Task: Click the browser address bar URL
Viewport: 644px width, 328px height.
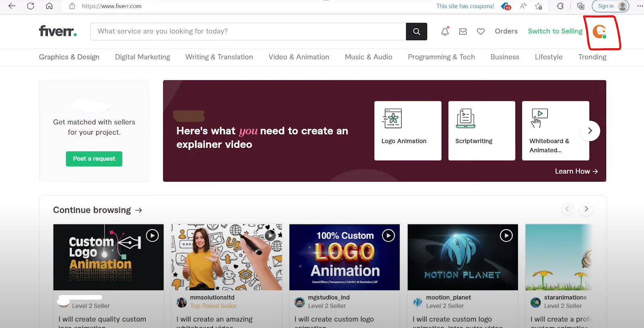Action: 111,6
